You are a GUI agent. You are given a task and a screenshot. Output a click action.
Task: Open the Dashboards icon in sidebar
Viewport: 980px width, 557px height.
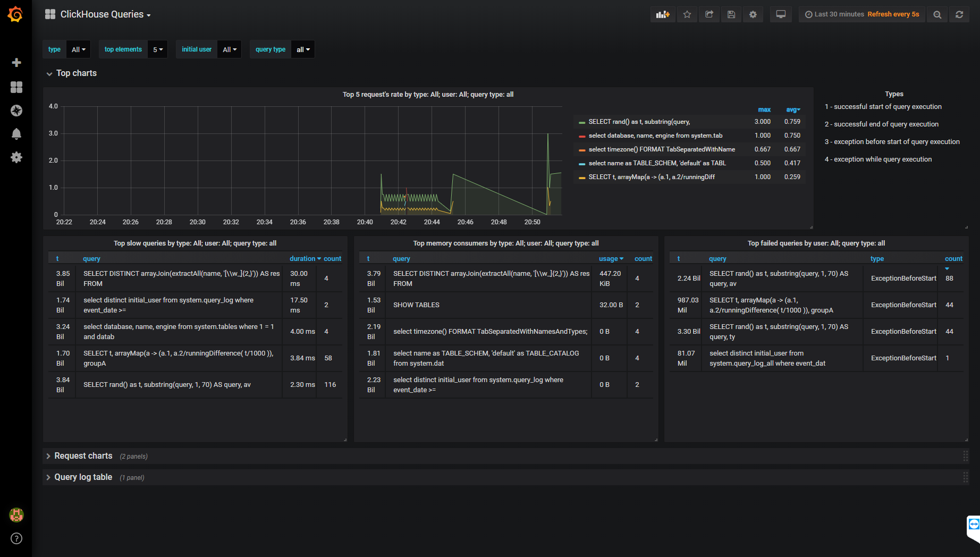tap(16, 87)
